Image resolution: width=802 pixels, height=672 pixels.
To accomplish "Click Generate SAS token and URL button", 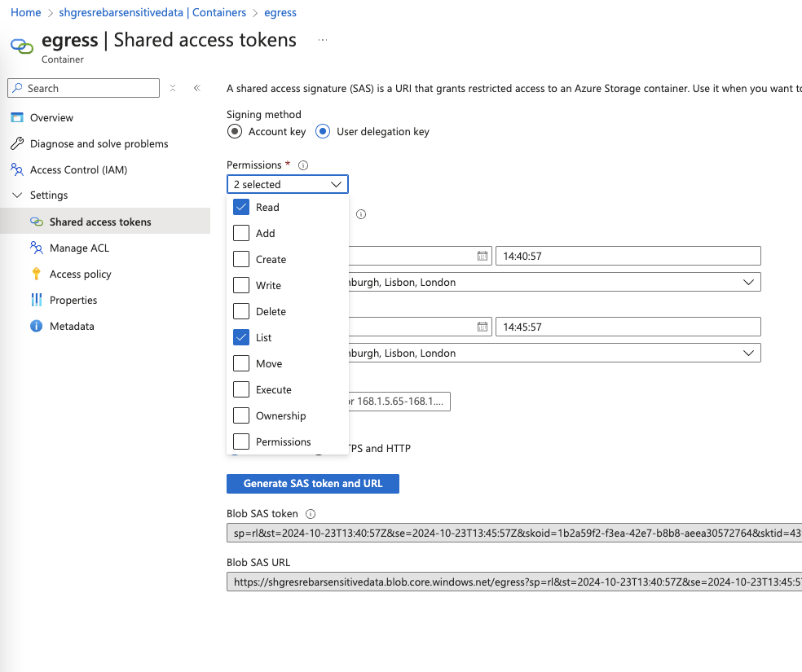I will [x=313, y=484].
